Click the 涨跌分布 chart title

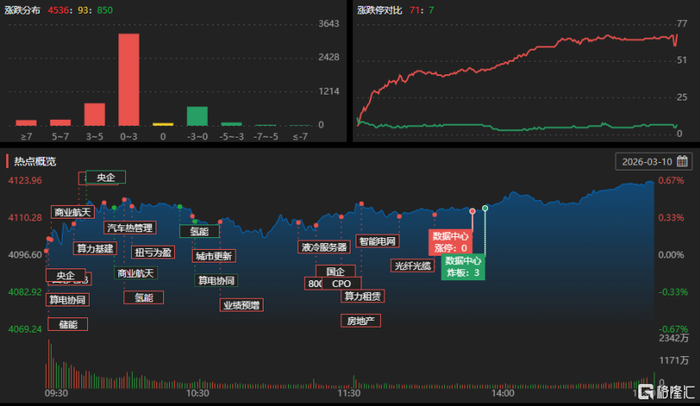point(22,10)
